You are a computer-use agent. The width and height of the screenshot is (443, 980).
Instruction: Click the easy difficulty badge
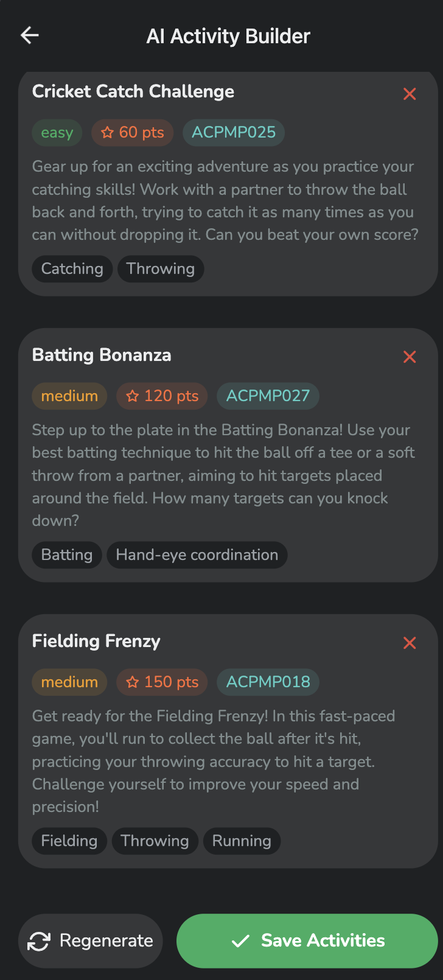point(57,132)
